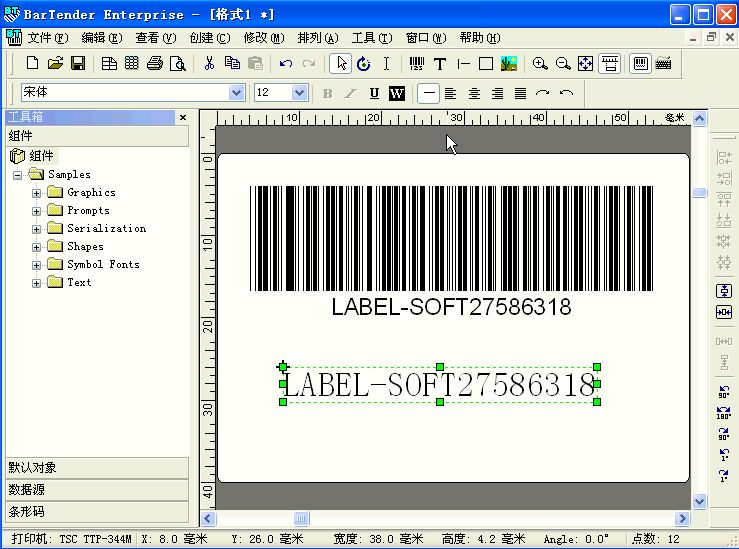Open the 帮助(H) menu
Image resolution: width=739 pixels, height=549 pixels.
point(480,38)
